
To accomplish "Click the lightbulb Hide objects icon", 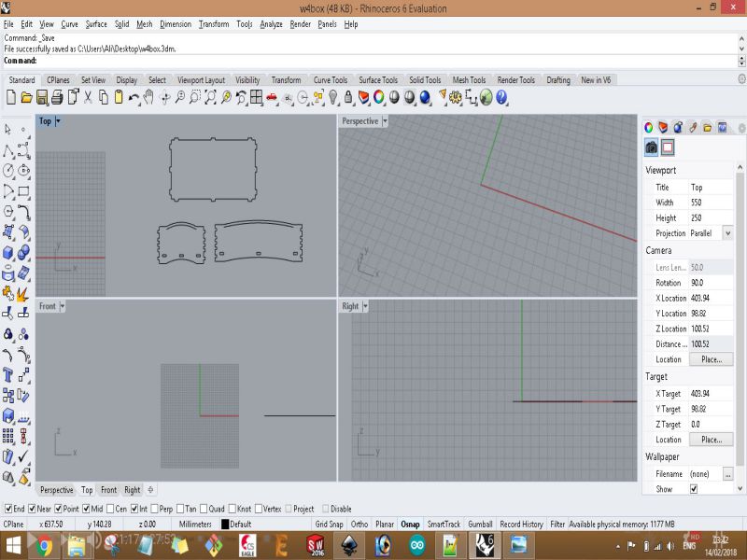I will click(333, 98).
